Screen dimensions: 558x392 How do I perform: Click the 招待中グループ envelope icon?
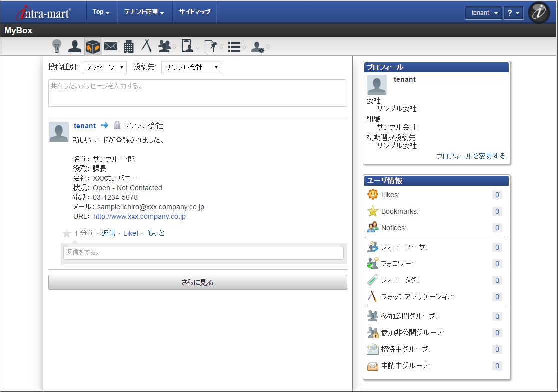[373, 349]
